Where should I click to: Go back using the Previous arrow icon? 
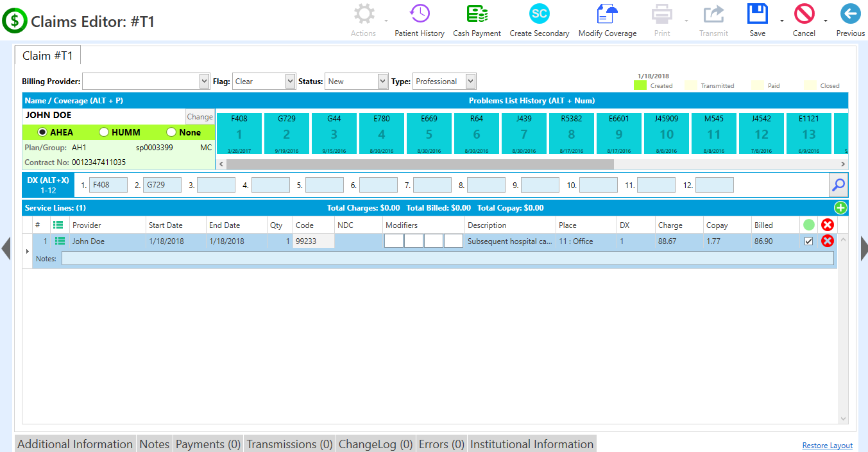(850, 13)
